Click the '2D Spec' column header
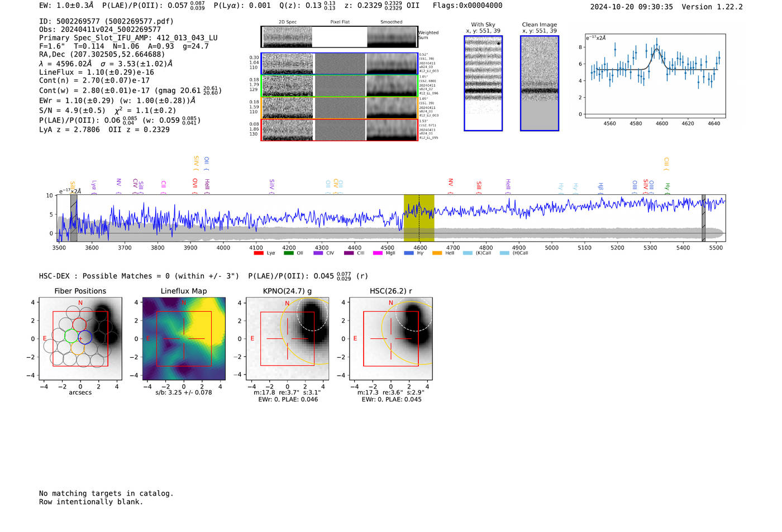The width and height of the screenshot is (782, 532). coord(288,22)
